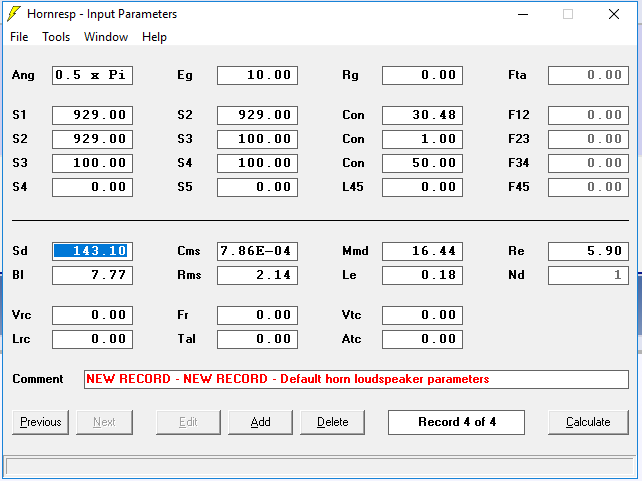Delete the current record
The image size is (642, 481).
click(x=332, y=422)
